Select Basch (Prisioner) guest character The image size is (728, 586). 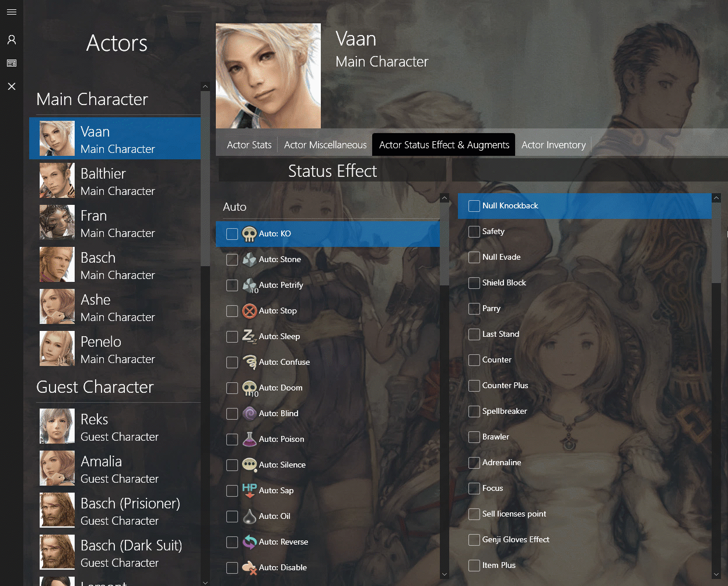tap(115, 511)
